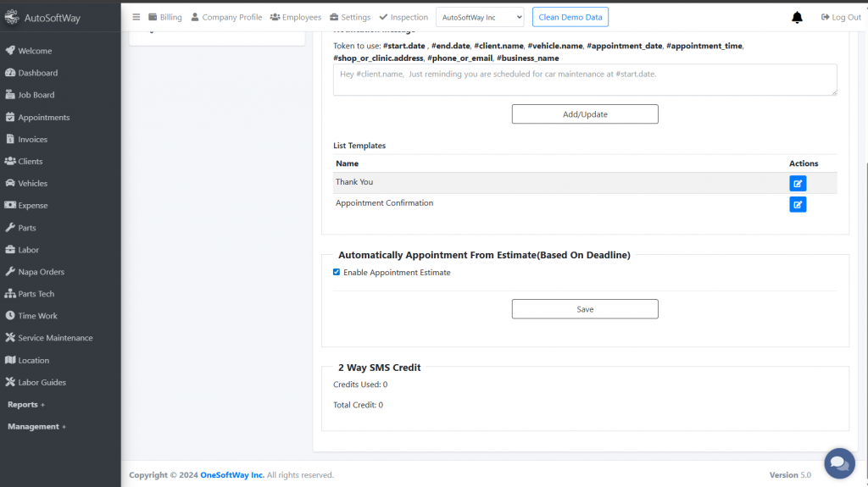Open the Inspection menu item
Image resolution: width=868 pixels, height=487 pixels.
403,17
